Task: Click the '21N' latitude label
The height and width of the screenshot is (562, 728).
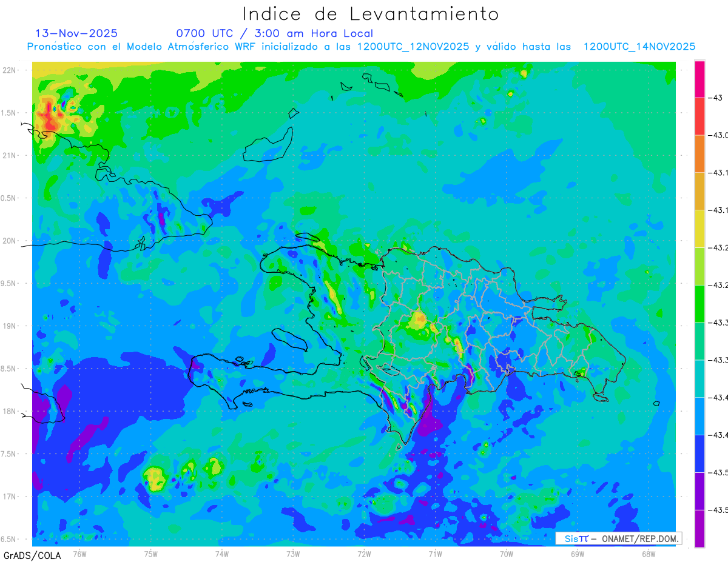Action: point(10,155)
